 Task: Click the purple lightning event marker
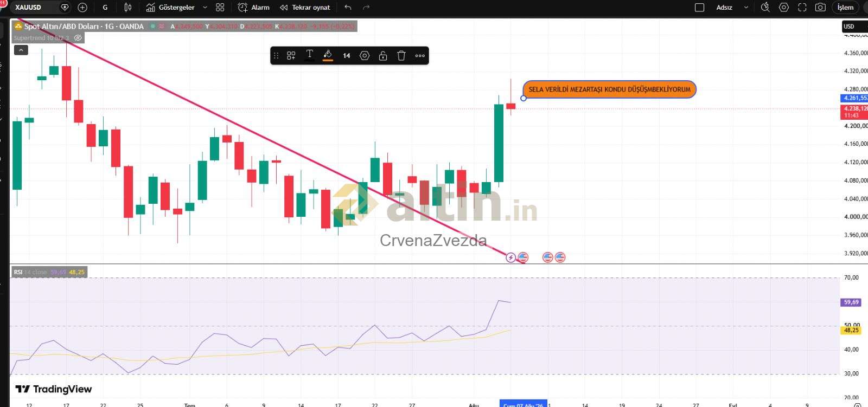(x=510, y=257)
